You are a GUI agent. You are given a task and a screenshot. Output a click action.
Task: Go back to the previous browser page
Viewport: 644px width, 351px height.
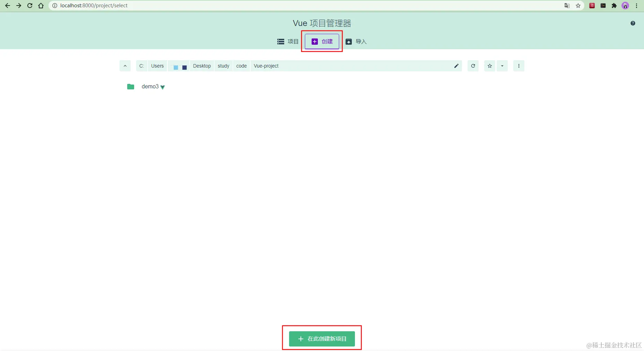click(x=8, y=6)
